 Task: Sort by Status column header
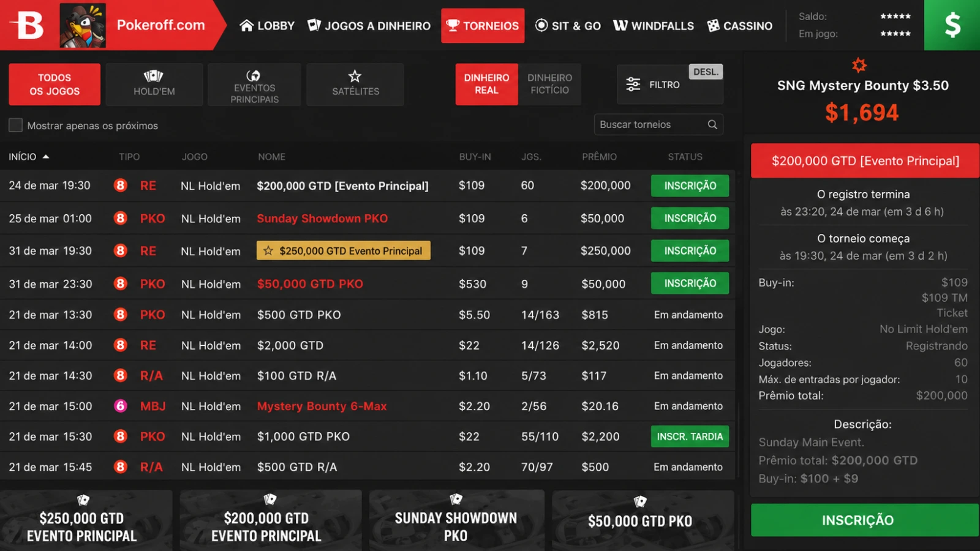[685, 157]
